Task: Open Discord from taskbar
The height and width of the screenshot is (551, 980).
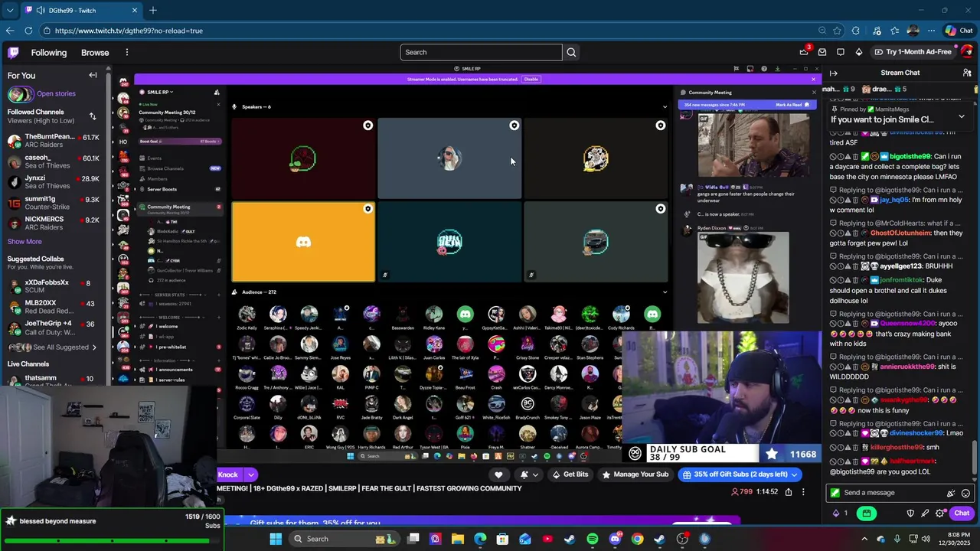Action: click(615, 539)
